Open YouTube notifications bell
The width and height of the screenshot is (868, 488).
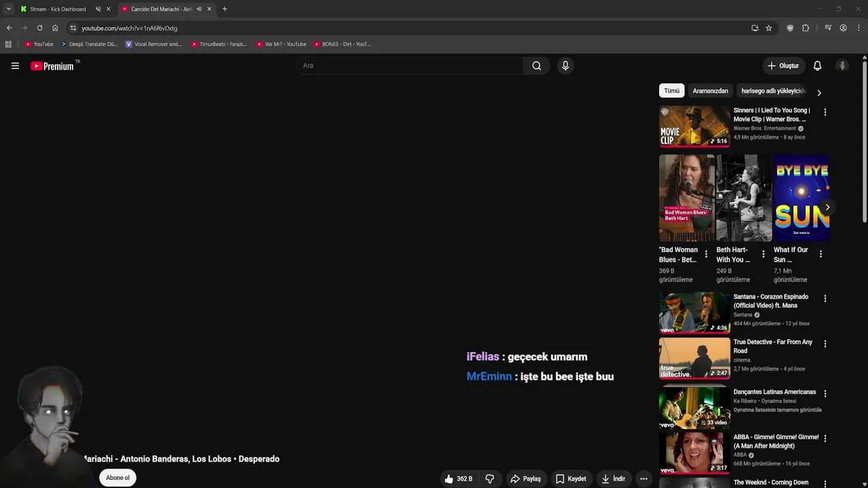(x=817, y=66)
